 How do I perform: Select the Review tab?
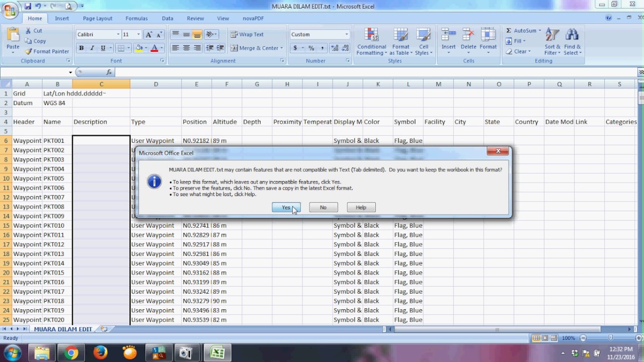195,18
